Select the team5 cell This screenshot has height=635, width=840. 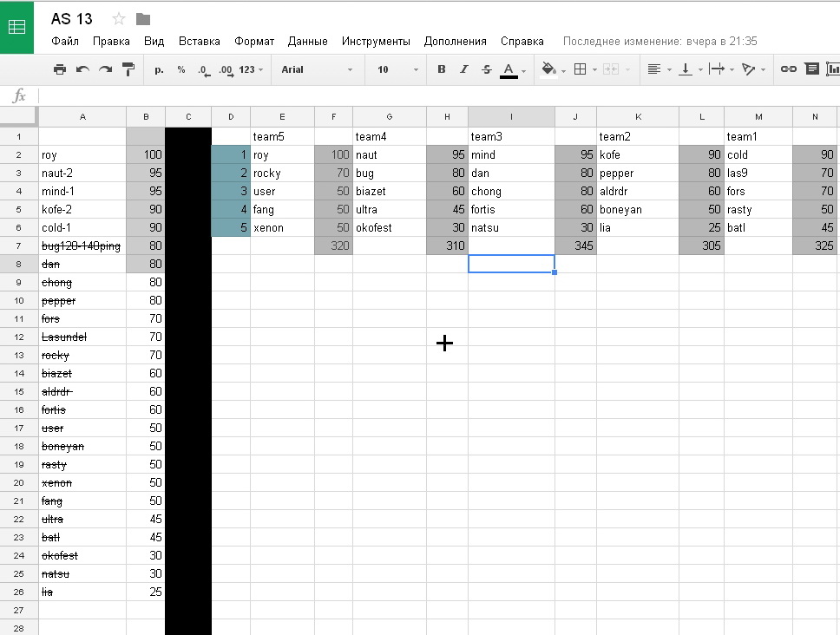(x=282, y=136)
